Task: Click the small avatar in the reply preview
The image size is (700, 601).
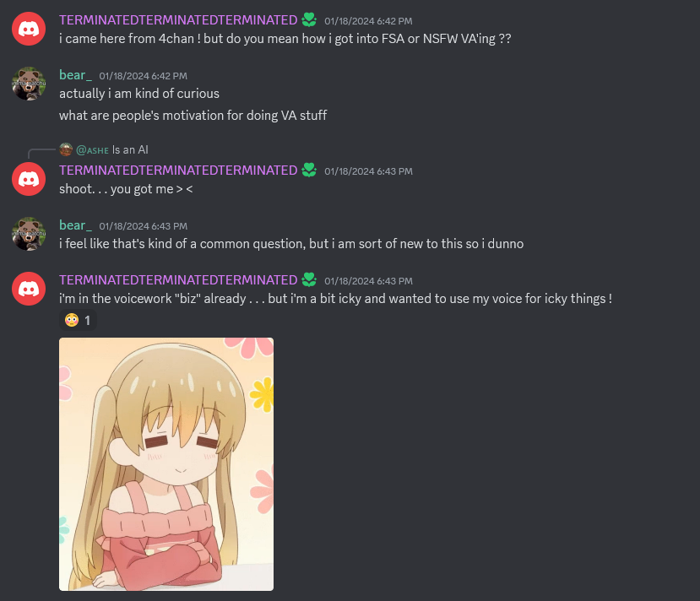Action: click(66, 149)
